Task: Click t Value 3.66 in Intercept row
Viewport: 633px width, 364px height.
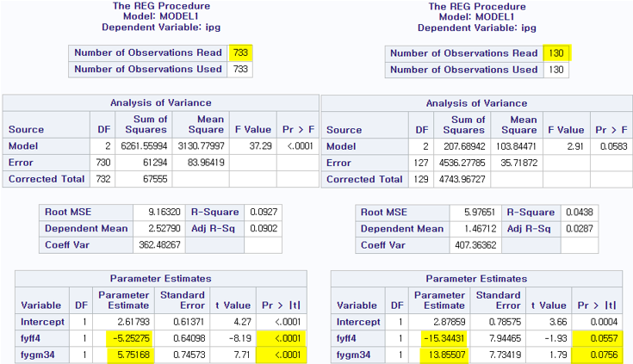Action: click(x=559, y=322)
